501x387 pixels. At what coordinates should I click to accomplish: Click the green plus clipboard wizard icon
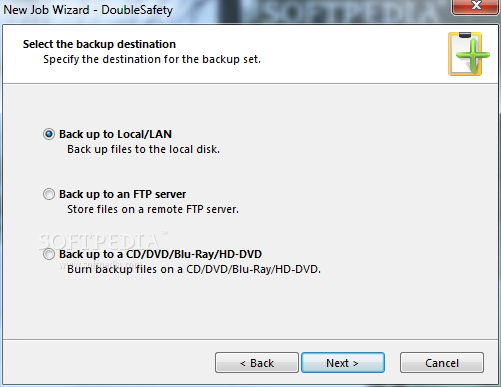click(469, 54)
